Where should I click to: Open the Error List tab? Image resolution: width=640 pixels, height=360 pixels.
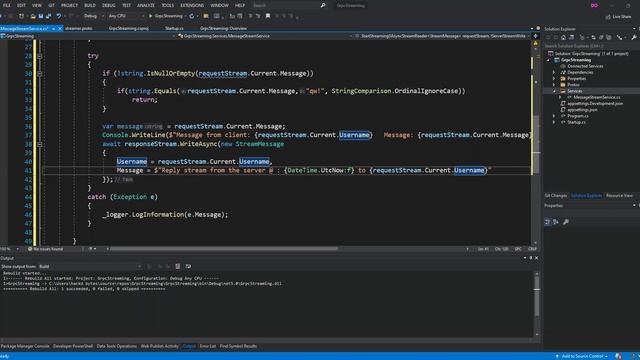[208, 346]
